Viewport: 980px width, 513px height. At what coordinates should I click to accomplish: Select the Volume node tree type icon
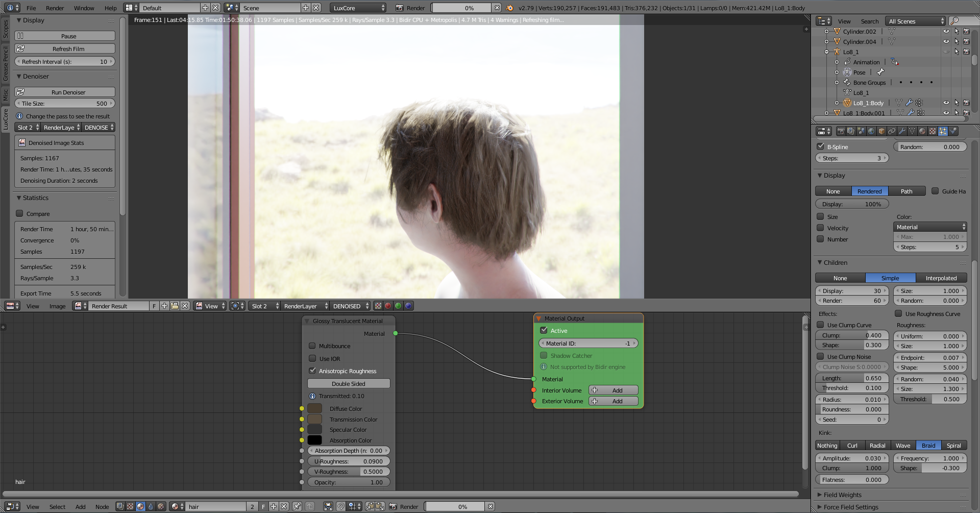coord(151,506)
